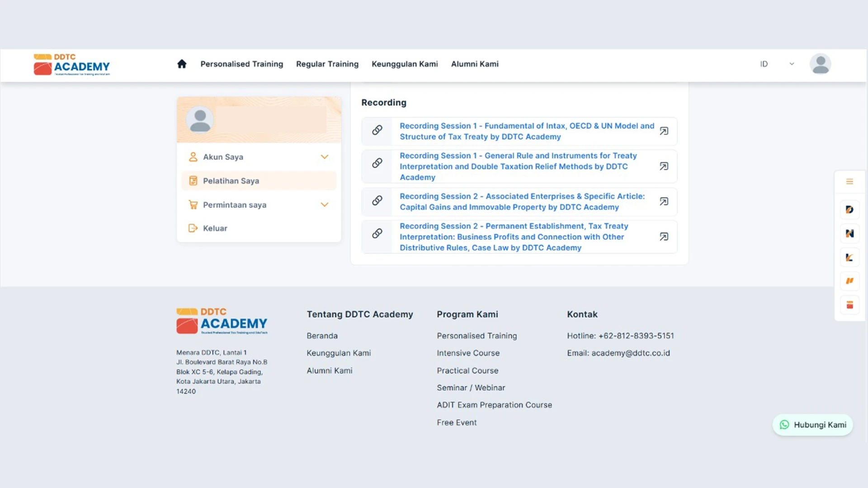Screen dimensions: 868x488
Task: Open the hamburger menu icon in right sidebar
Action: pos(850,182)
